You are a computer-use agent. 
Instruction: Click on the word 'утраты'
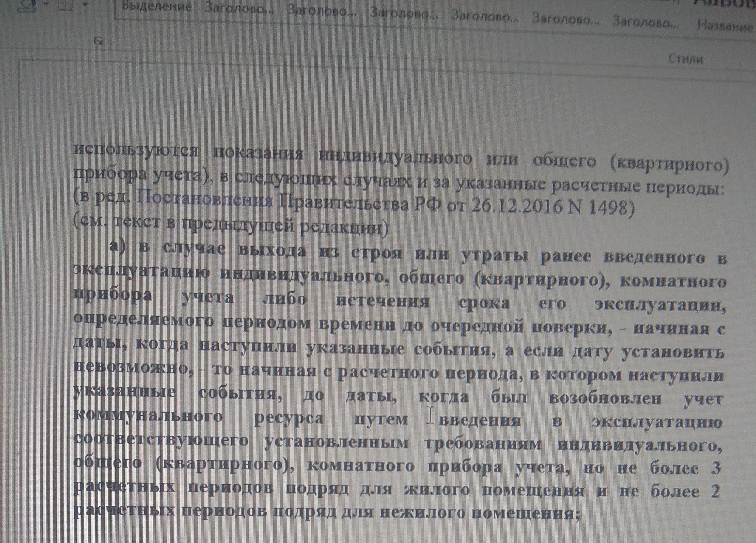[494, 256]
